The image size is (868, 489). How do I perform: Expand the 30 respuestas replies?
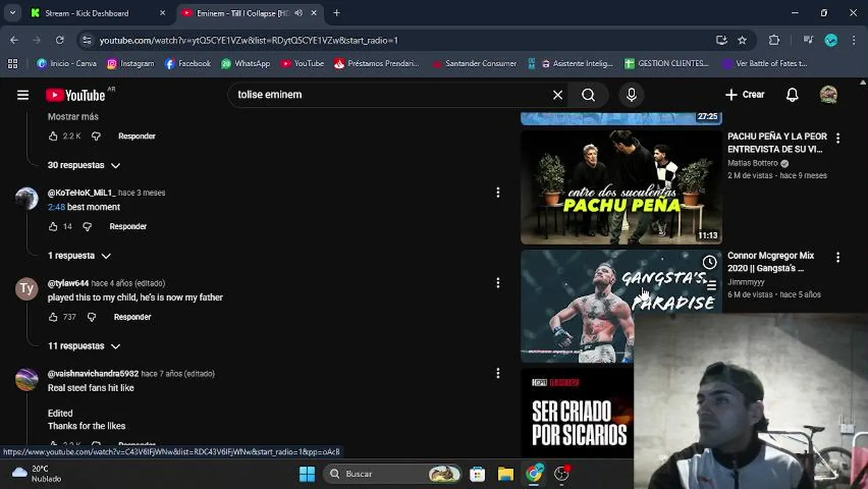[x=84, y=165]
